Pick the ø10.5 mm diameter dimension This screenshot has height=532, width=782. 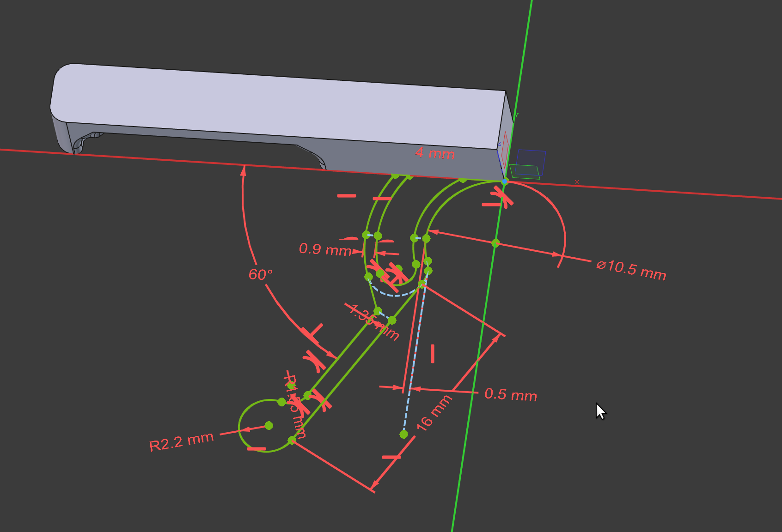[x=631, y=270]
